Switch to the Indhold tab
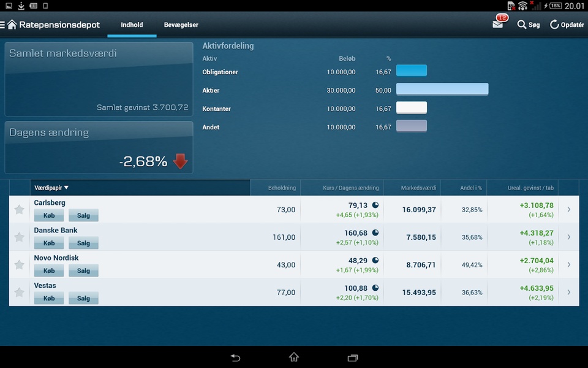 click(132, 25)
